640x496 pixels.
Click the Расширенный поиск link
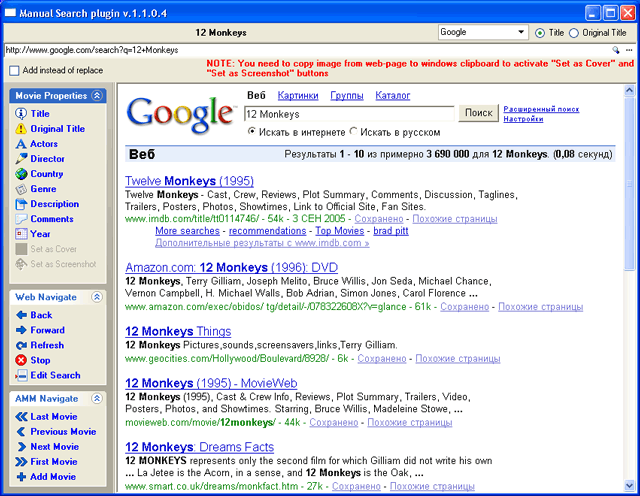[541, 109]
